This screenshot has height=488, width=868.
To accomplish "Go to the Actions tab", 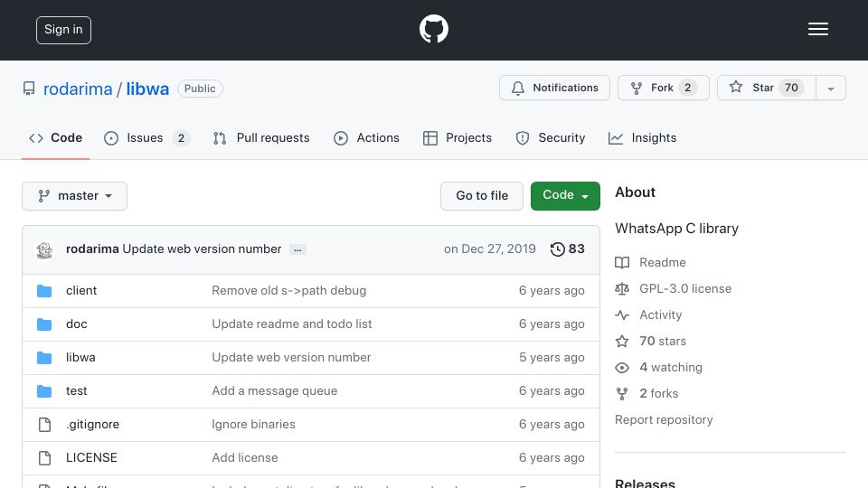I will coord(366,137).
